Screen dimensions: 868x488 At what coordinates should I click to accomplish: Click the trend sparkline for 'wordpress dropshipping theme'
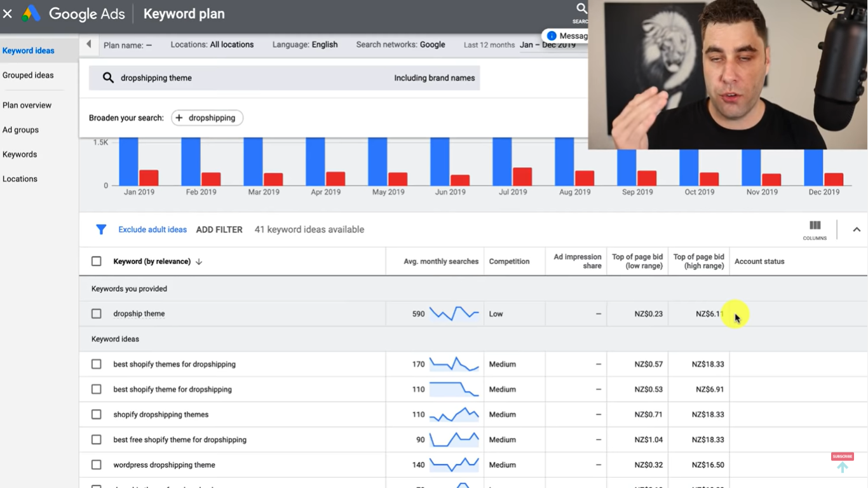click(454, 464)
